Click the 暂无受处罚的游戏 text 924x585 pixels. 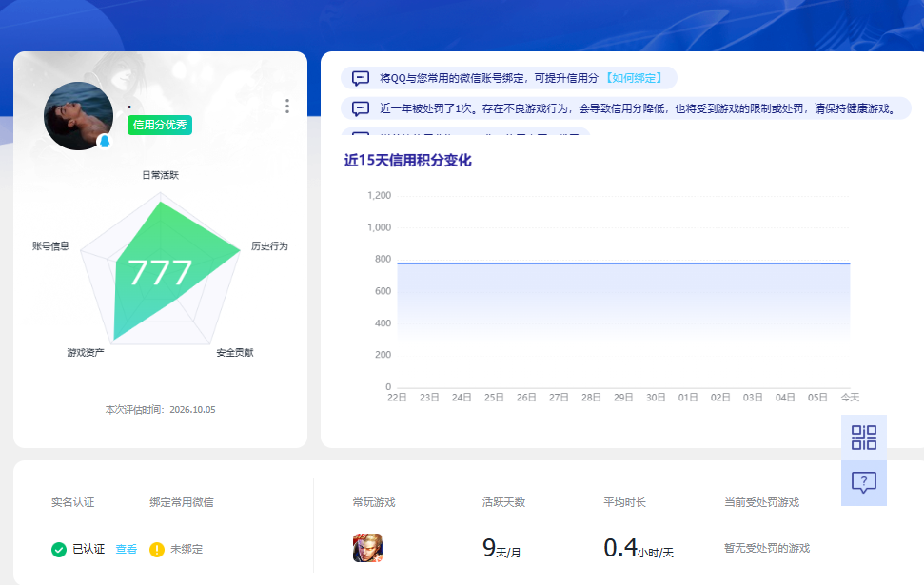tap(767, 549)
